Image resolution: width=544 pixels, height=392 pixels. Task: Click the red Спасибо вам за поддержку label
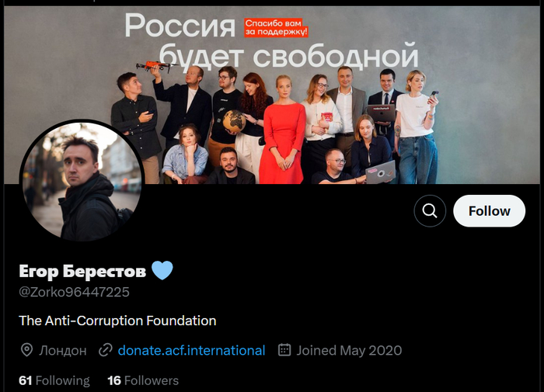[276, 27]
